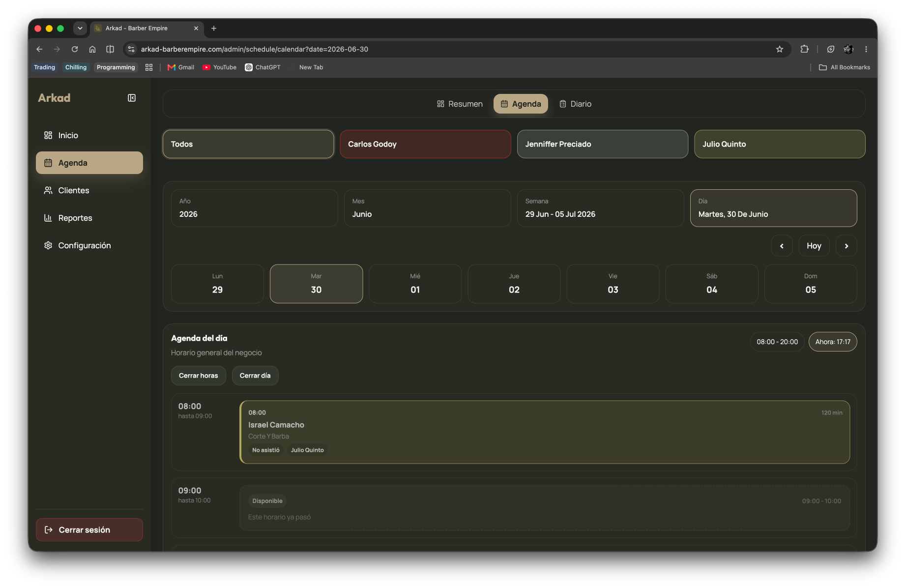Select the Agenda sidebar item

(89, 163)
